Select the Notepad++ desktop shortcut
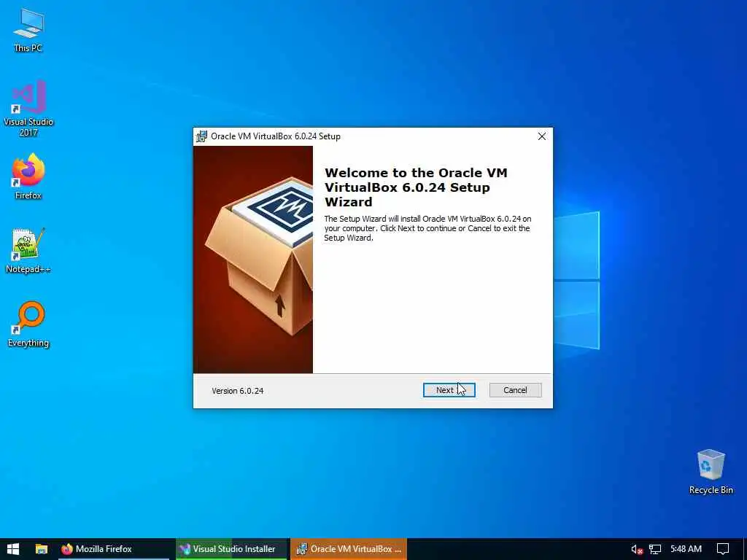 click(x=28, y=251)
